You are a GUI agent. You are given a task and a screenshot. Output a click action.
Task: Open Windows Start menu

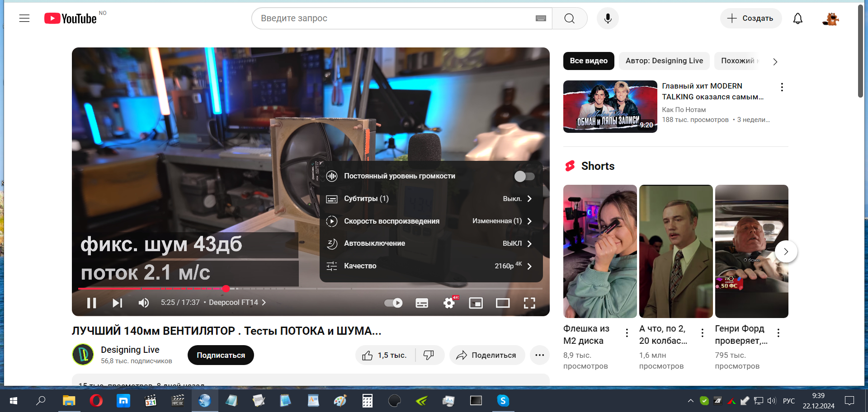coord(14,401)
